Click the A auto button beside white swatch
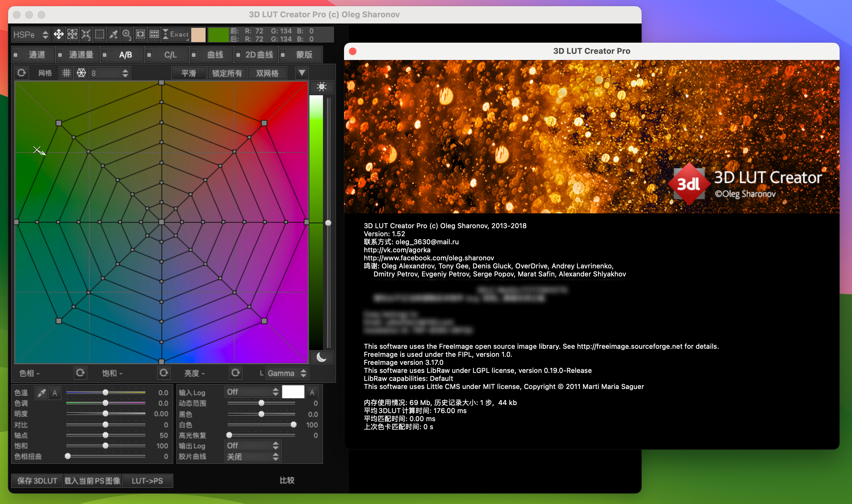This screenshot has height=504, width=852. point(312,393)
